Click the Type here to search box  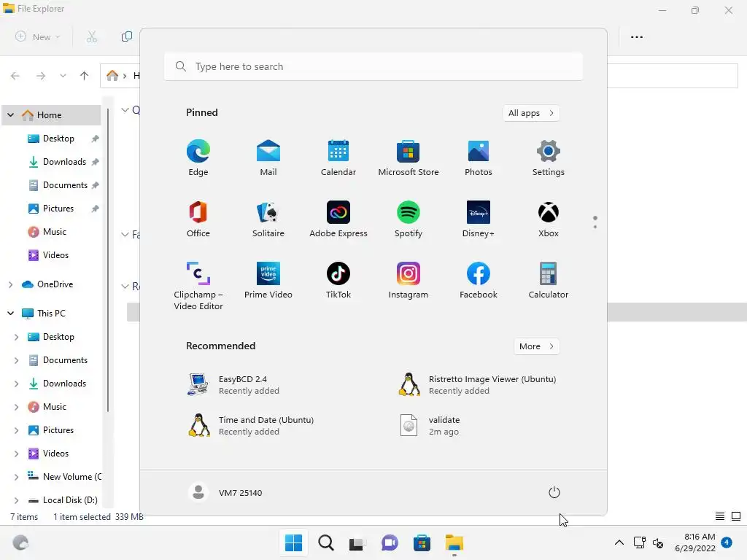[x=373, y=66]
